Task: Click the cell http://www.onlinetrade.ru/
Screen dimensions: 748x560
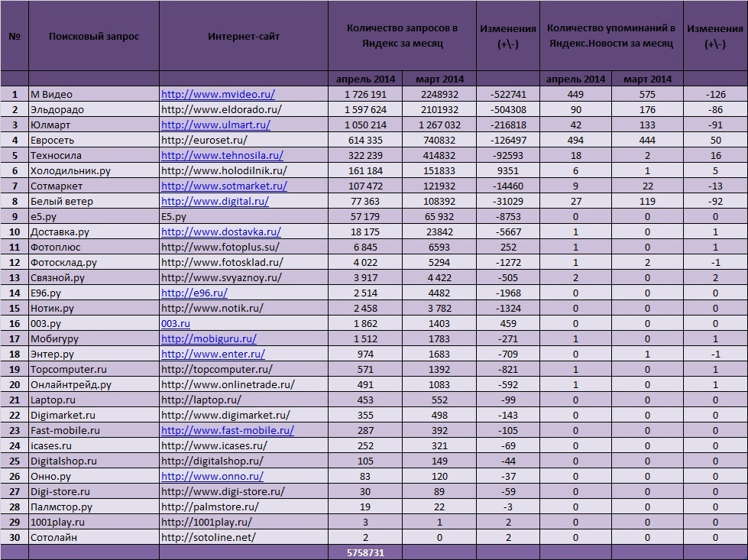Action: point(244,384)
